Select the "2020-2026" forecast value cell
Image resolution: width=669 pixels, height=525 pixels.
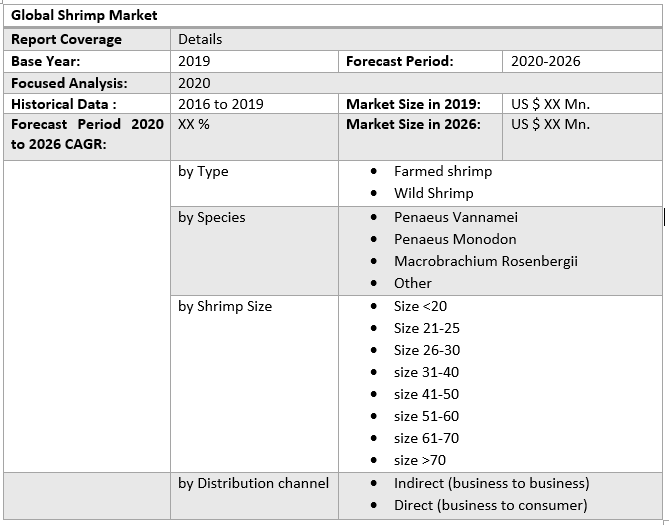click(x=545, y=61)
